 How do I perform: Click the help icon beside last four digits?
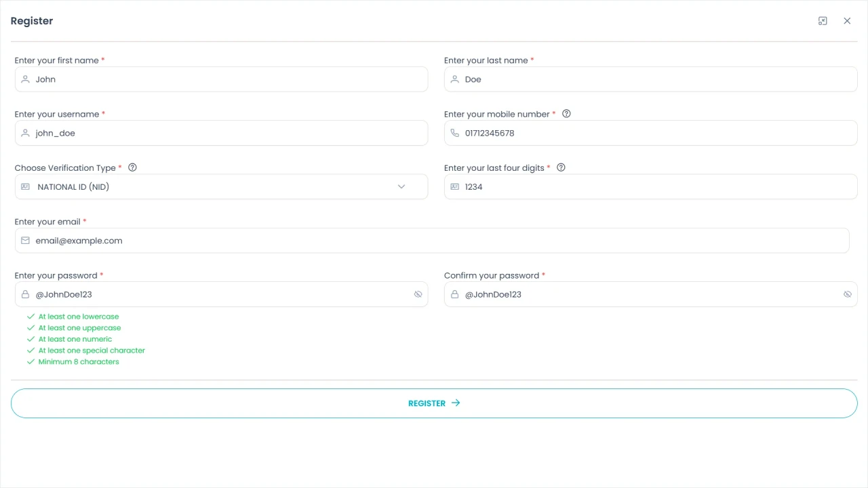[561, 167]
